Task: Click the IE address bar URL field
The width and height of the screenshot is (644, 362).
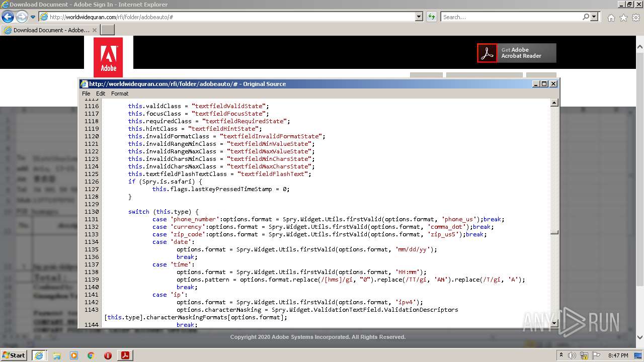Action: pyautogui.click(x=227, y=17)
